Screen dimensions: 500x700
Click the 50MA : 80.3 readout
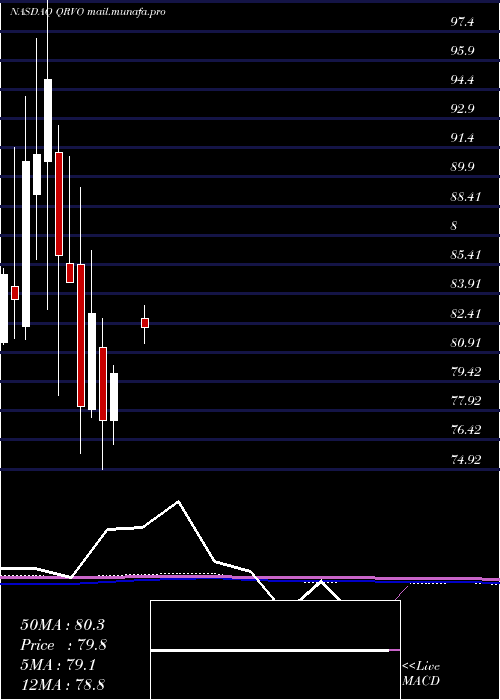point(62,625)
